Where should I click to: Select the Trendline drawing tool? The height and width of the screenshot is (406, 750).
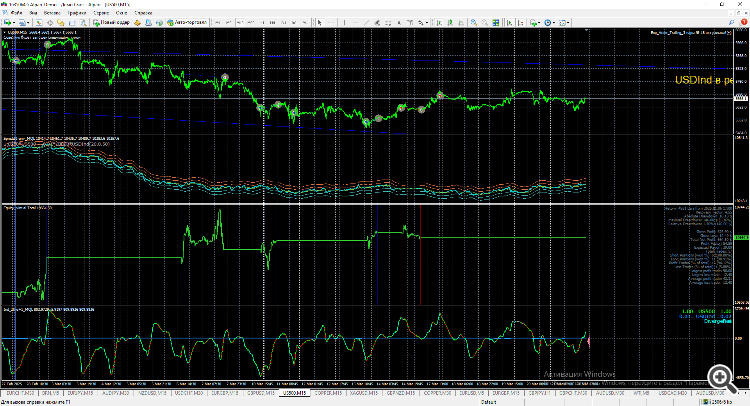click(x=366, y=22)
